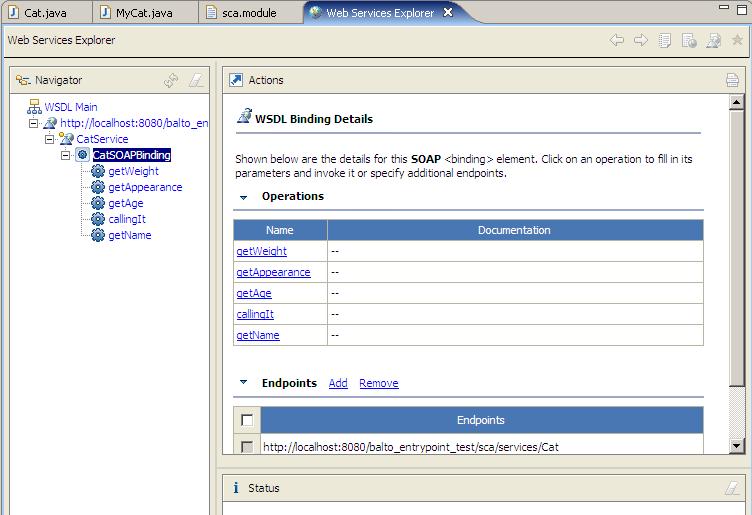
Task: Open the WSDL Page toolbar icon
Action: (x=714, y=40)
